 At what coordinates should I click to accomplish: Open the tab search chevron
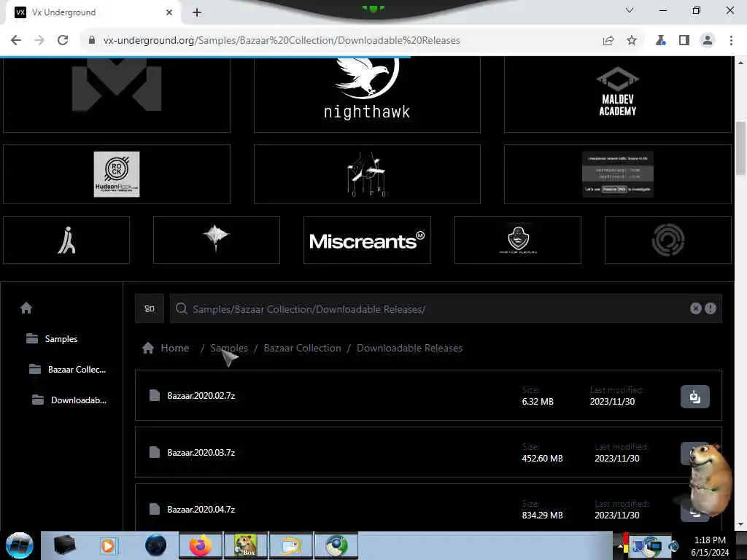coord(630,10)
